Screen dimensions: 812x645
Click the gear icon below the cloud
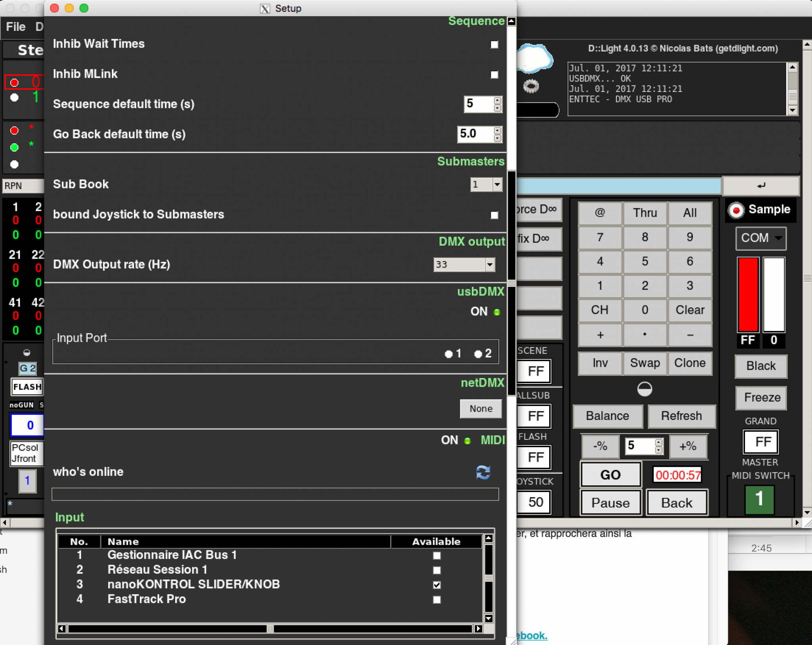point(531,86)
